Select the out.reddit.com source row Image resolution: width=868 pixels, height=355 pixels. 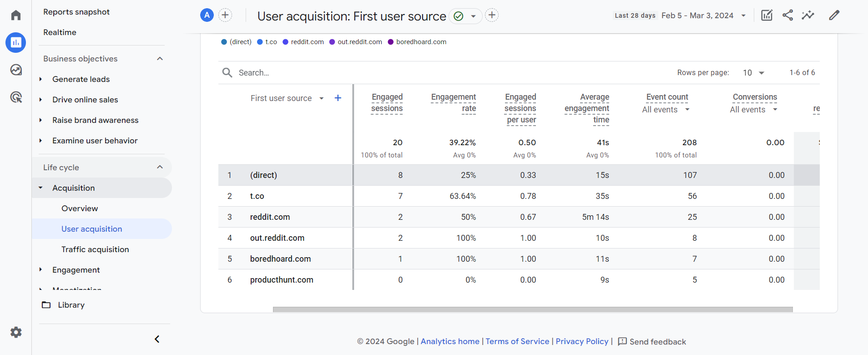519,238
